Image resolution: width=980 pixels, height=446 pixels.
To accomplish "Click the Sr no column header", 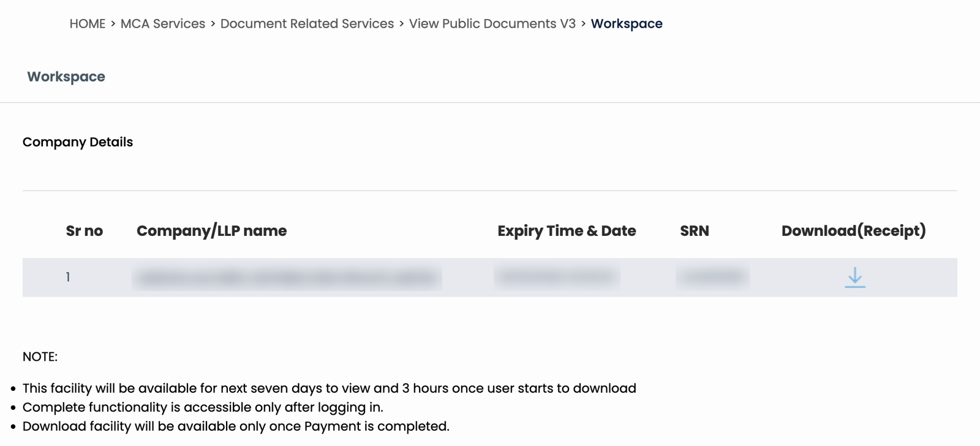I will click(x=85, y=231).
